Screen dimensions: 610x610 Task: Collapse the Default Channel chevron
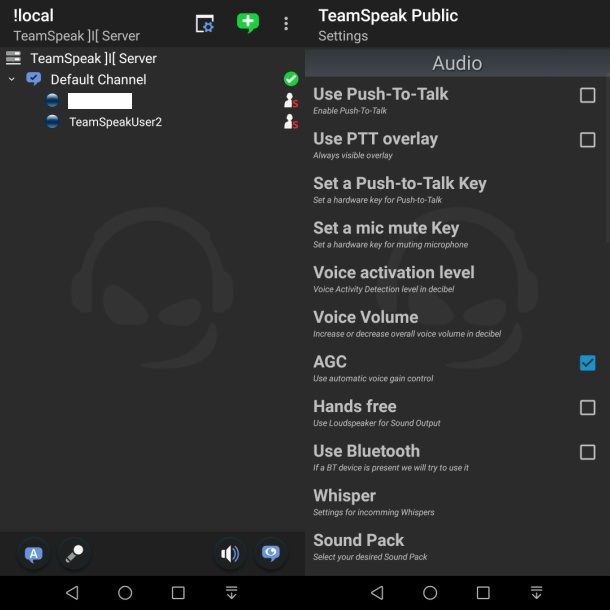tap(12, 79)
